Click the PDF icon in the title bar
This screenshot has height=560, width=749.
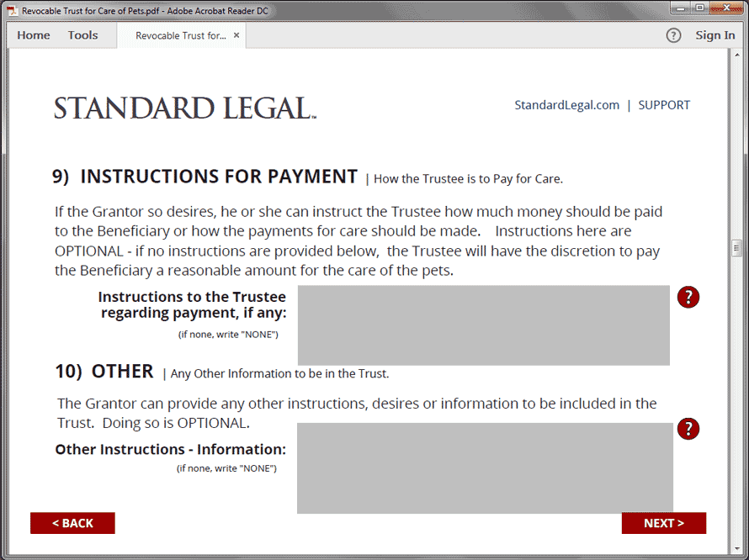pyautogui.click(x=13, y=9)
